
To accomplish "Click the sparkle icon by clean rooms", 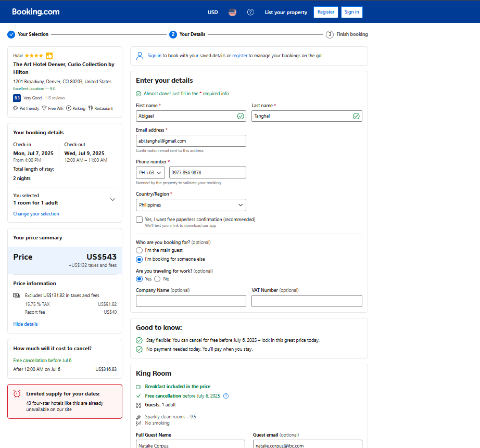I will (138, 417).
